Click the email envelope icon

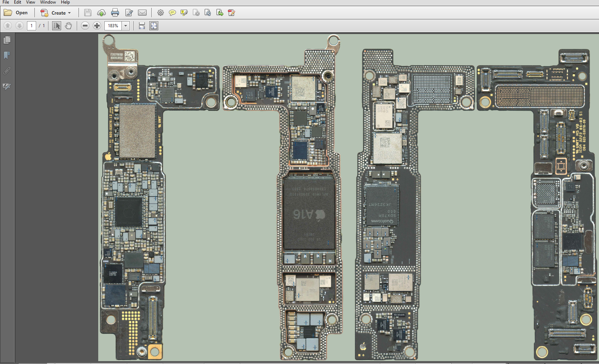coord(142,13)
